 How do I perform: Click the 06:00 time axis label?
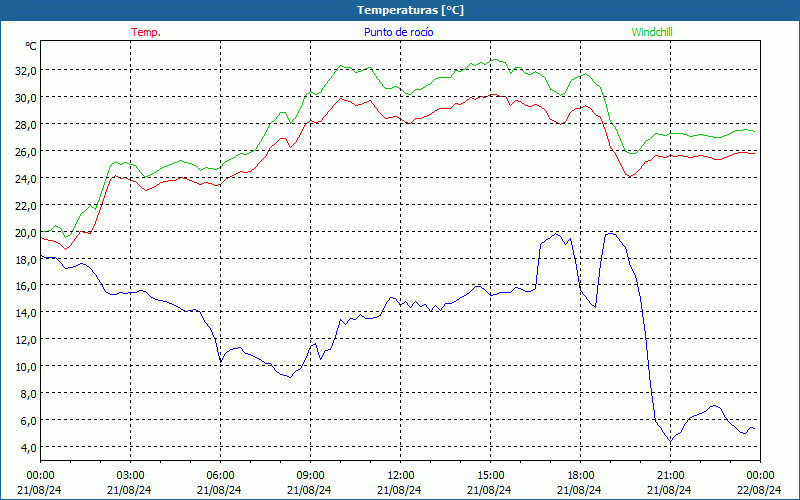tap(220, 476)
